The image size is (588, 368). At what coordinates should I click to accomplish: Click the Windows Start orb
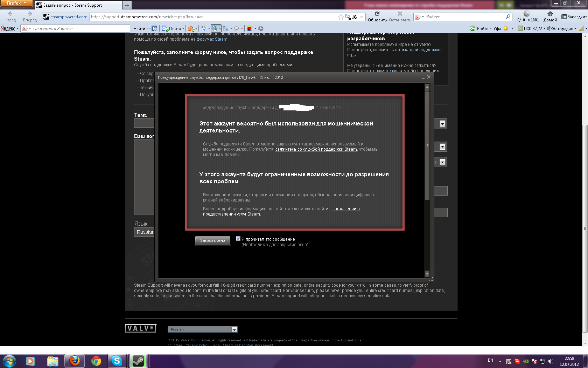(x=9, y=361)
